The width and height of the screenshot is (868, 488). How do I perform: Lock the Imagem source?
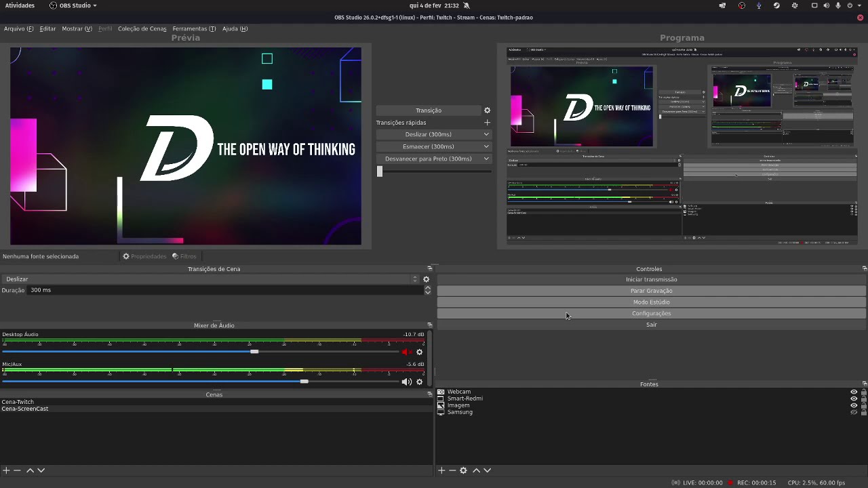[x=863, y=405]
